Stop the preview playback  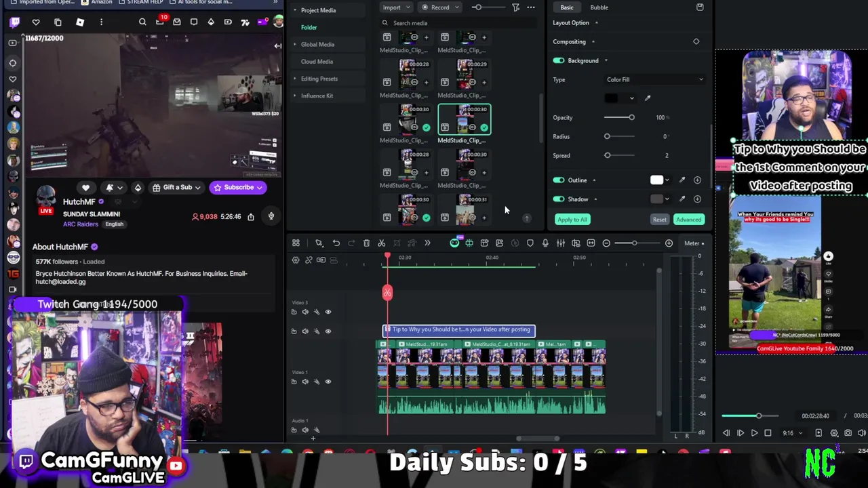coord(768,433)
